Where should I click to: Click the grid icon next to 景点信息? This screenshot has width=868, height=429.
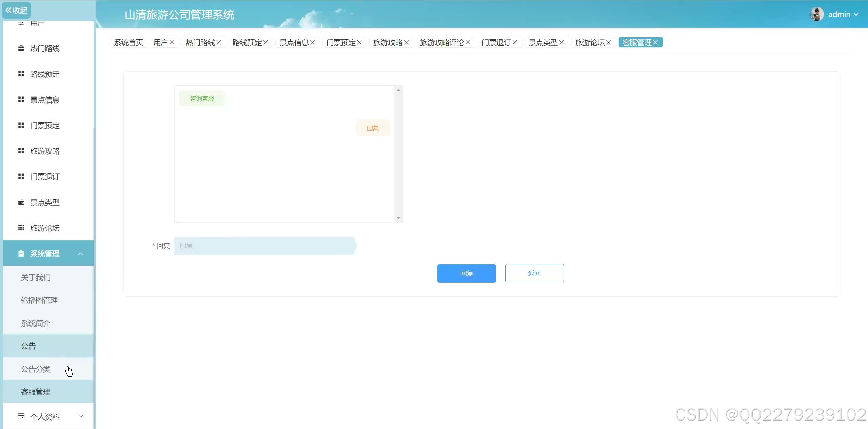[21, 99]
